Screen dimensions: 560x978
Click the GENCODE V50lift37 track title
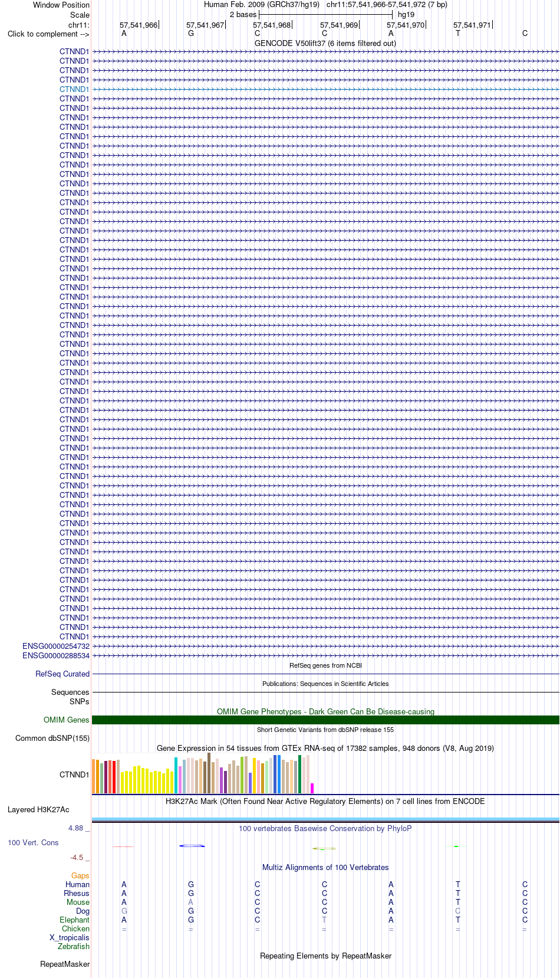click(x=325, y=43)
